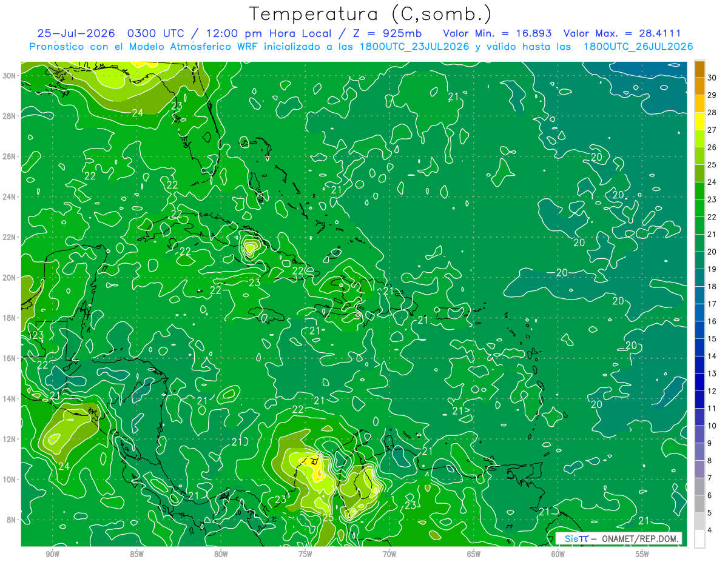This screenshot has height=562, width=728.
Task: Click legend scale value 17
Action: click(x=712, y=304)
